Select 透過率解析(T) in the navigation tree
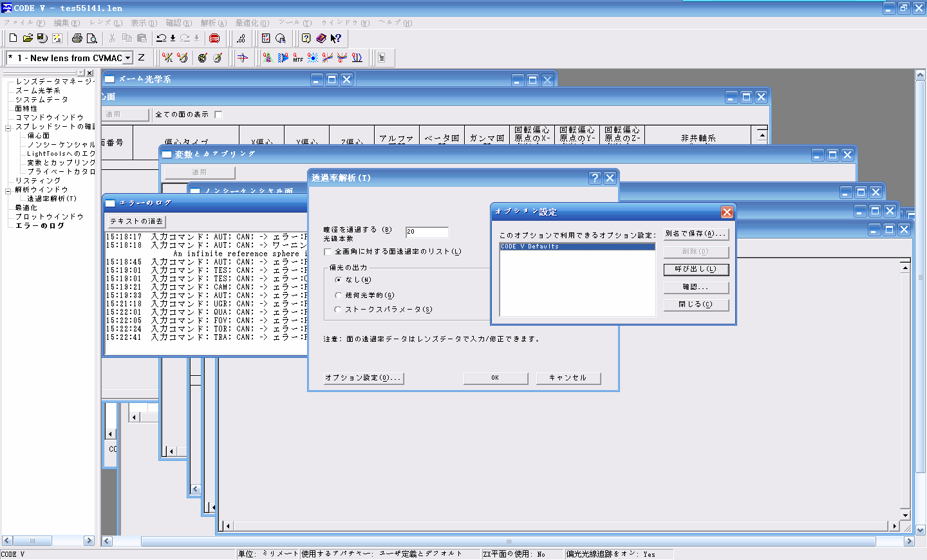 pos(52,199)
